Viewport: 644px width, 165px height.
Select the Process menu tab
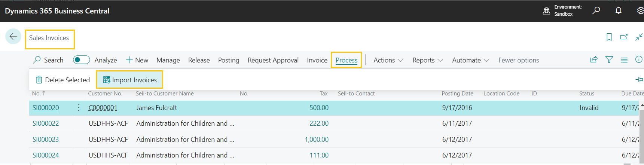click(347, 60)
